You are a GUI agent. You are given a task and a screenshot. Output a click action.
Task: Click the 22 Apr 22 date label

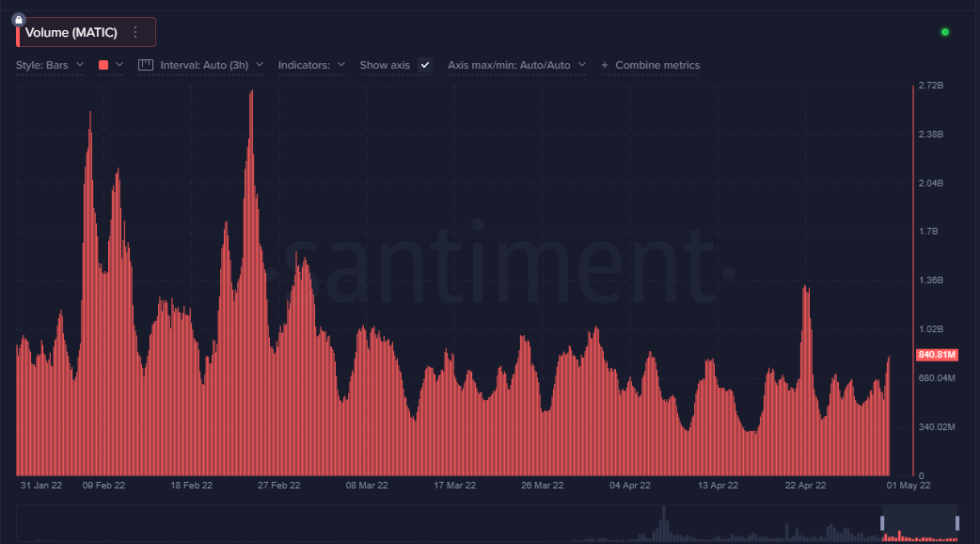click(x=806, y=486)
